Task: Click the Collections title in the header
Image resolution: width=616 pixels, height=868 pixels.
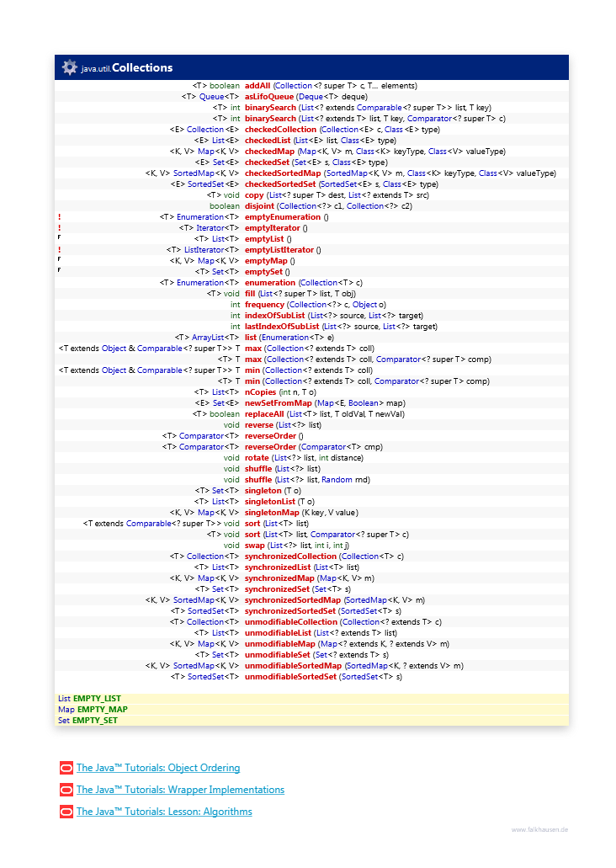Action: pyautogui.click(x=142, y=67)
